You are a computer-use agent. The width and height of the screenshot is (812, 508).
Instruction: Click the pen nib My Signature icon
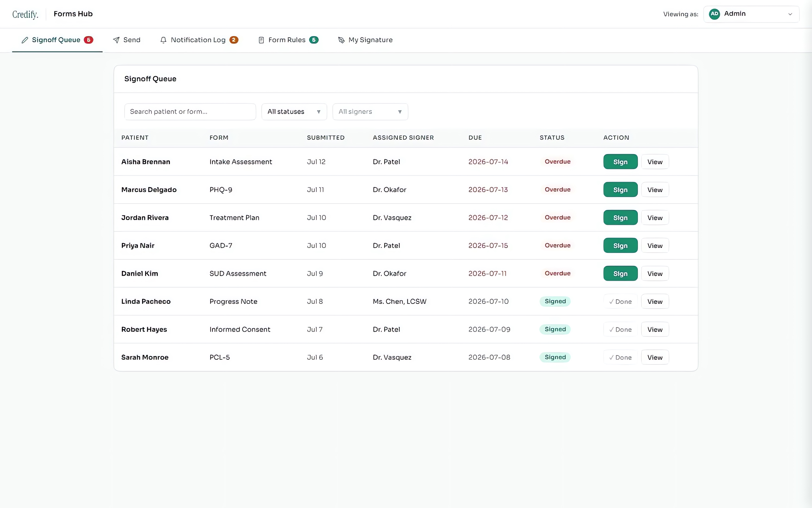click(x=341, y=40)
